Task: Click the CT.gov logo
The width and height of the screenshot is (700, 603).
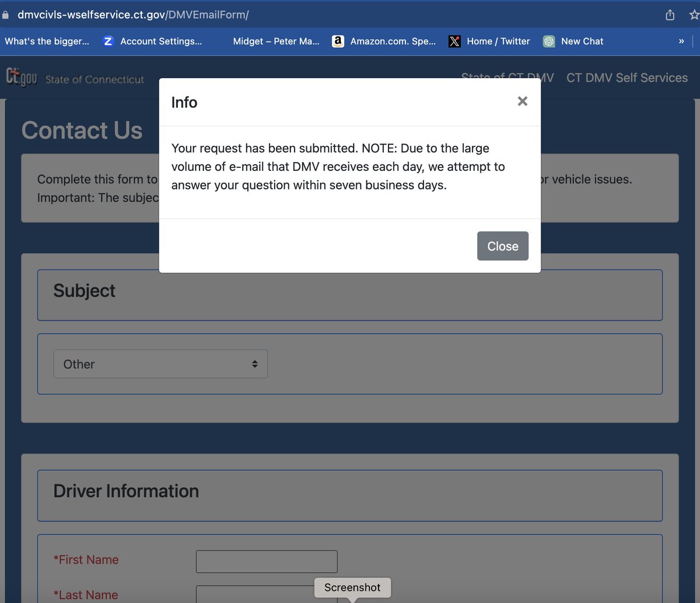Action: click(22, 77)
